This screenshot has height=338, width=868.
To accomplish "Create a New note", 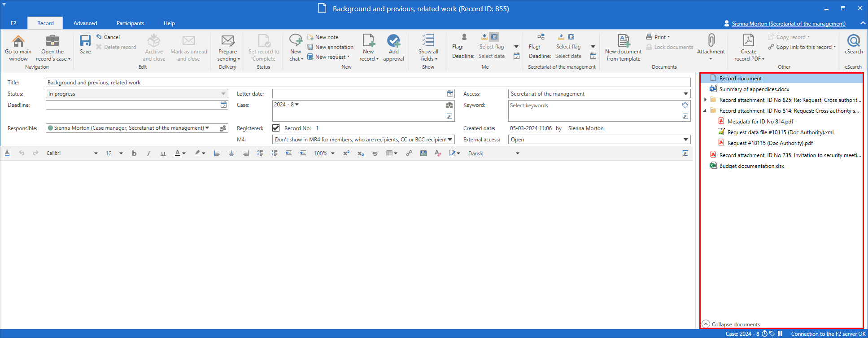I will [323, 37].
